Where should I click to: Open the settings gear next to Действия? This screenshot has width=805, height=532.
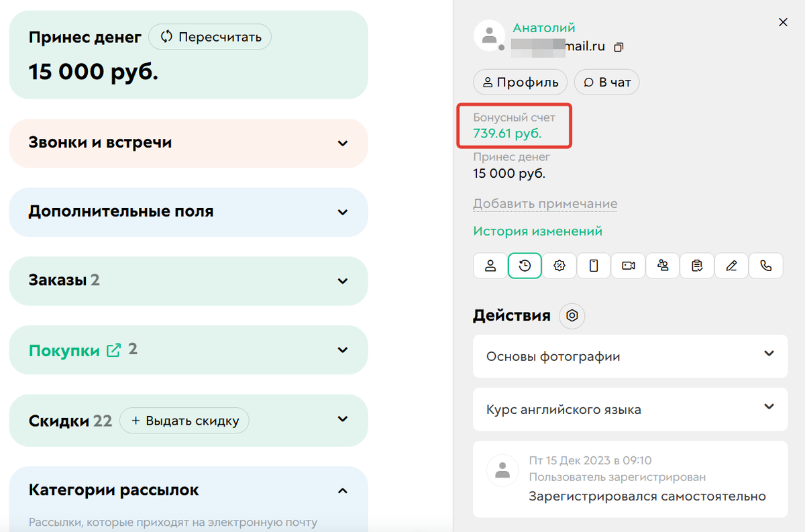tap(572, 315)
